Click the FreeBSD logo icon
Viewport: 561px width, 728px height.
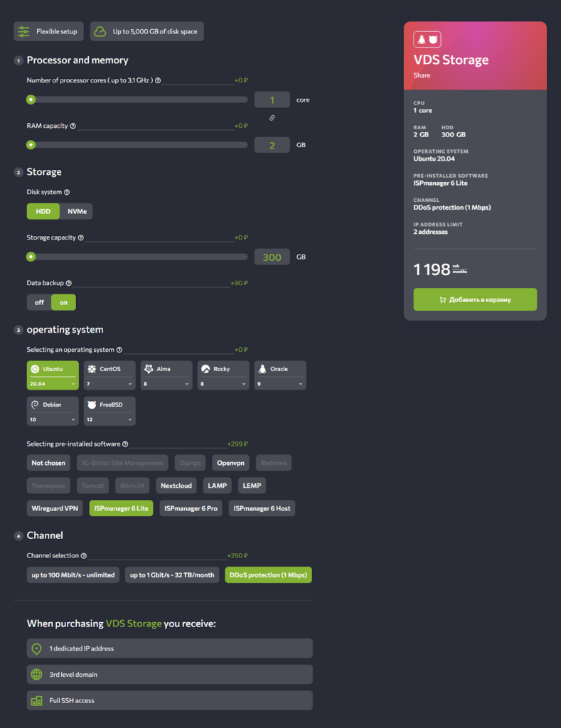point(92,405)
